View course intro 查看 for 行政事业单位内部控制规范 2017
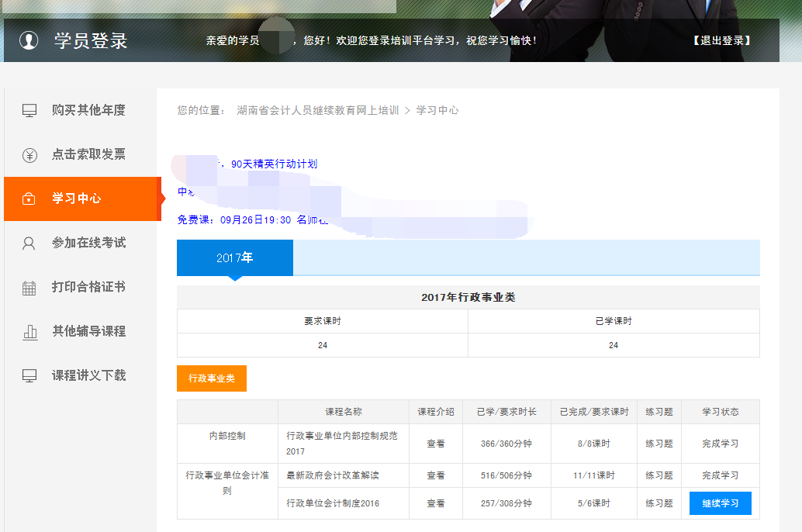This screenshot has height=532, width=802. pyautogui.click(x=436, y=444)
